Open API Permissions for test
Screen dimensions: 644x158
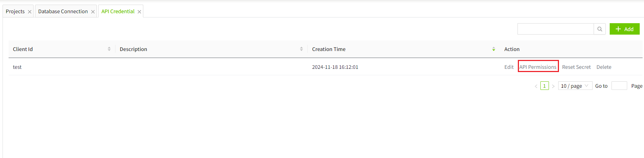click(538, 67)
